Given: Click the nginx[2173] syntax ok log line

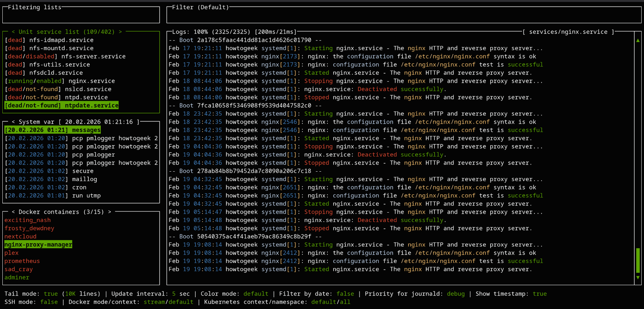Looking at the screenshot, I should 352,57.
